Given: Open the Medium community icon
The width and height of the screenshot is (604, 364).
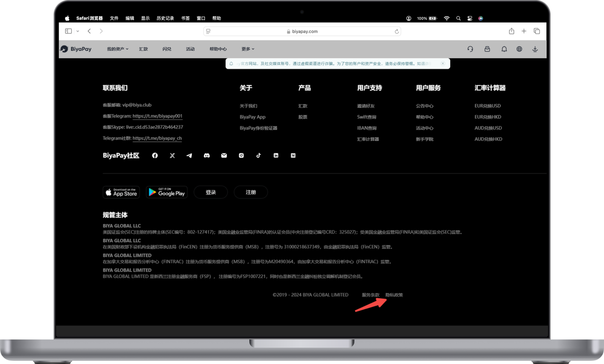Looking at the screenshot, I should click(293, 156).
